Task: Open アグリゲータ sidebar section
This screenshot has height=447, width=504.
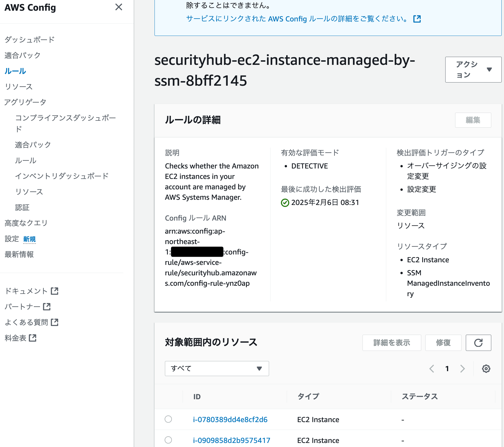Action: coord(25,102)
